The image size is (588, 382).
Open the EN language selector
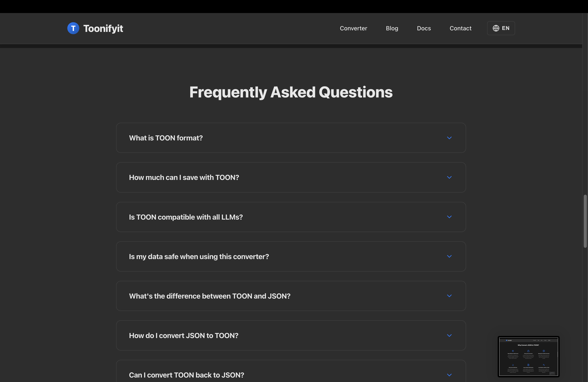[x=501, y=28]
